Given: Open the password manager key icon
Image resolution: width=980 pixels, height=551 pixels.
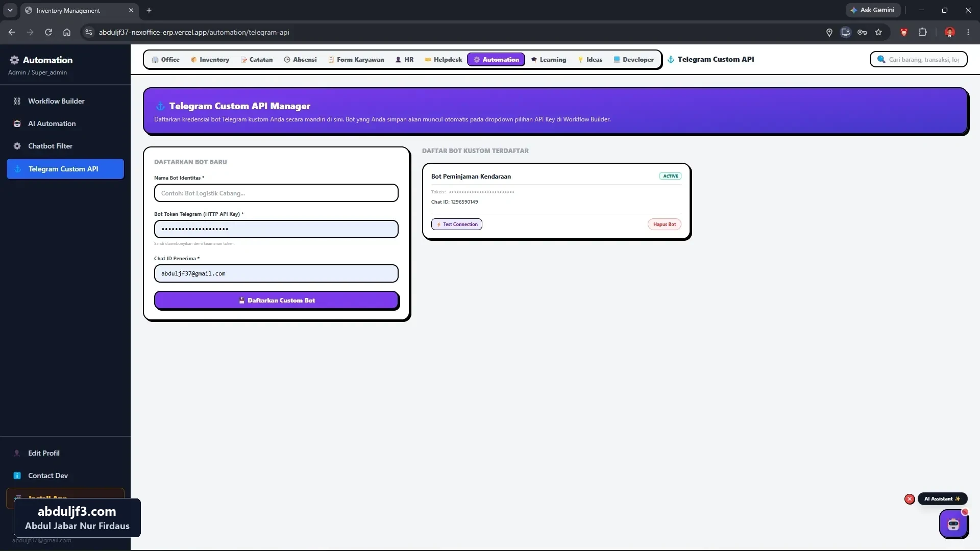Looking at the screenshot, I should coord(862,32).
